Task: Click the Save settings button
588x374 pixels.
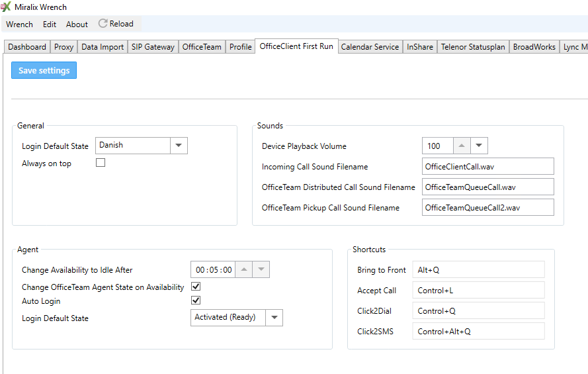Action: tap(44, 70)
